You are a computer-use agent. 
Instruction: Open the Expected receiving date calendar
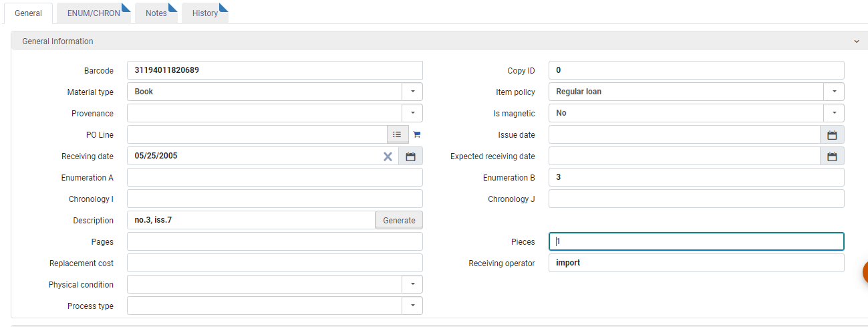click(832, 156)
